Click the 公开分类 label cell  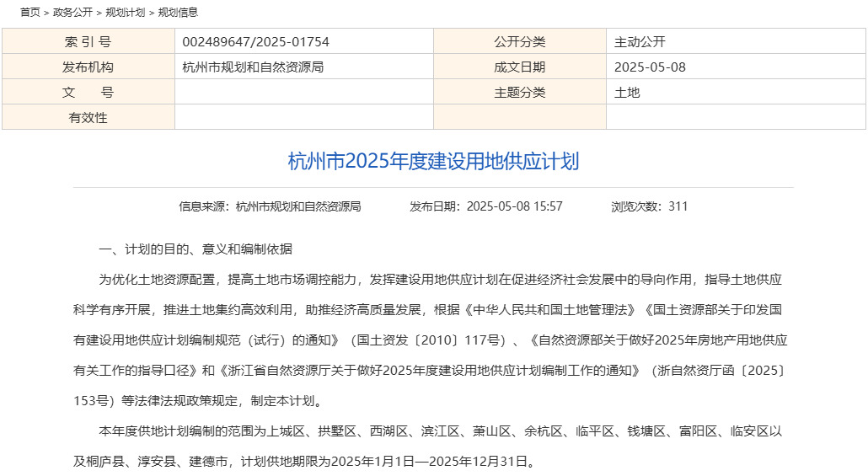pyautogui.click(x=519, y=42)
